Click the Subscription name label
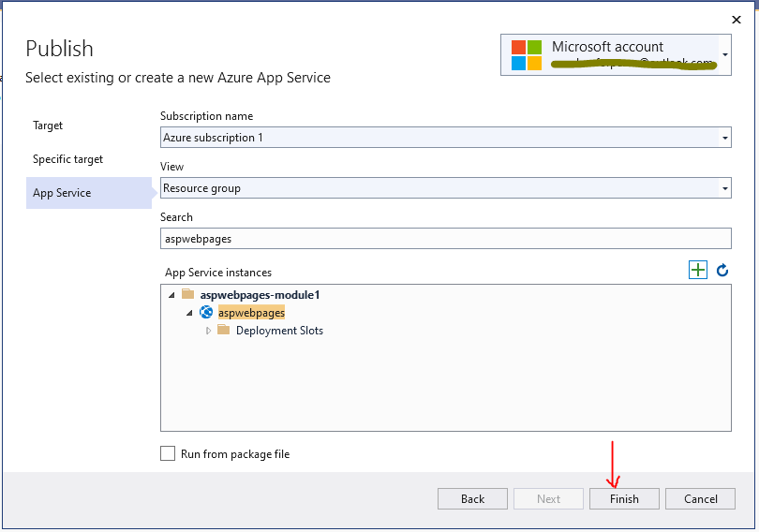 [207, 116]
